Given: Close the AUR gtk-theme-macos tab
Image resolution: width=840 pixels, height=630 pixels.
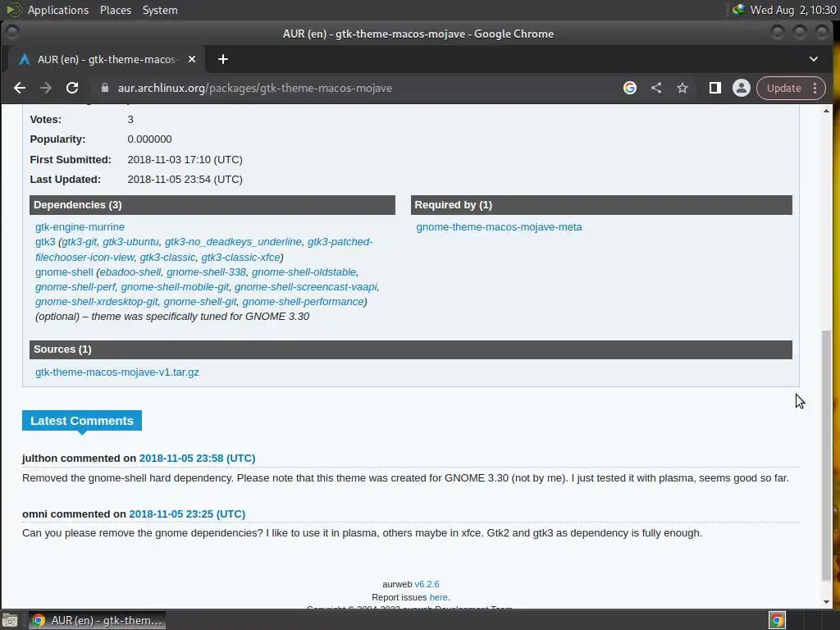Looking at the screenshot, I should point(192,59).
